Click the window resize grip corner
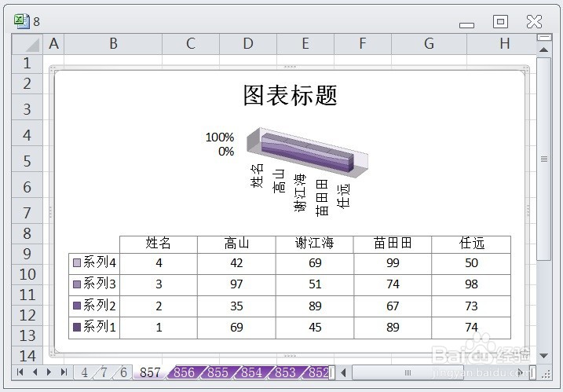This screenshot has height=392, width=563. point(546,374)
